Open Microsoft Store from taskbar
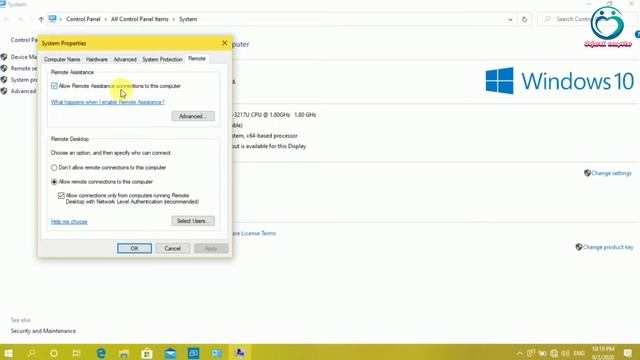Viewport: 640px width, 360px height. click(x=147, y=353)
